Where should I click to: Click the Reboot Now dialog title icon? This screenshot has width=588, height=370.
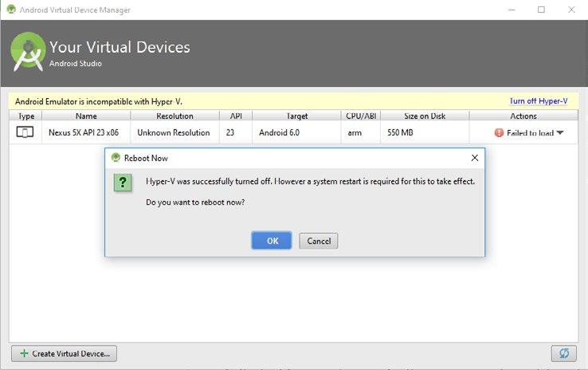pos(116,158)
